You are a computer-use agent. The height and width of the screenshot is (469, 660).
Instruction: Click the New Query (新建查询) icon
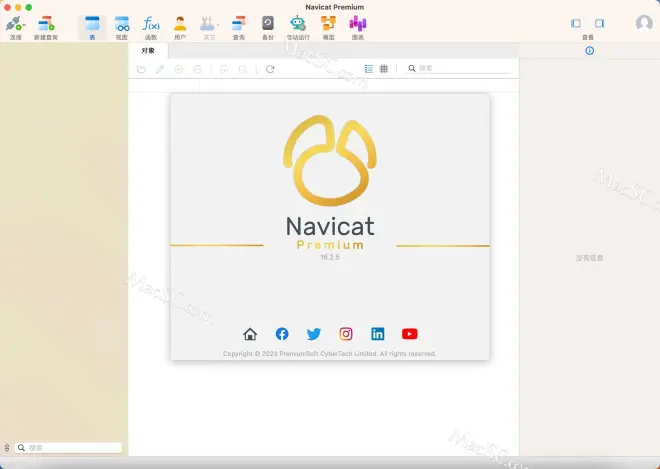(x=46, y=24)
